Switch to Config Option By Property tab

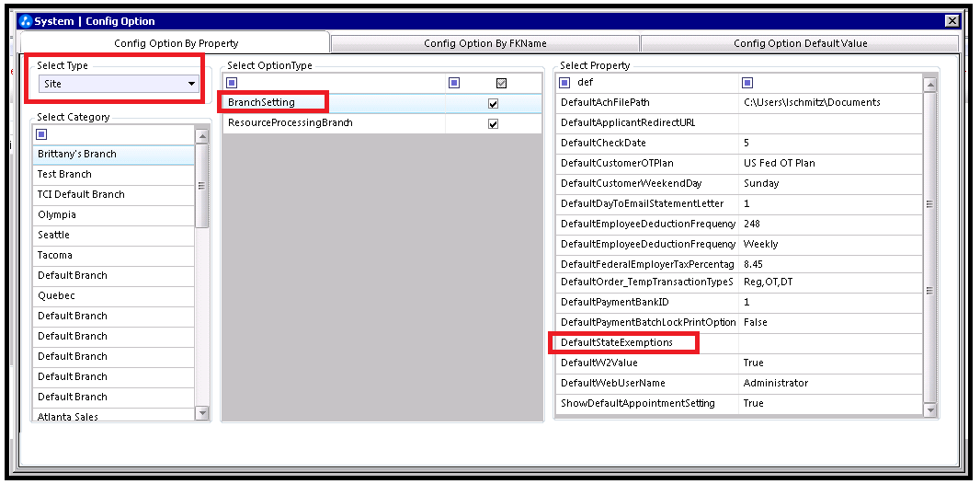[176, 43]
